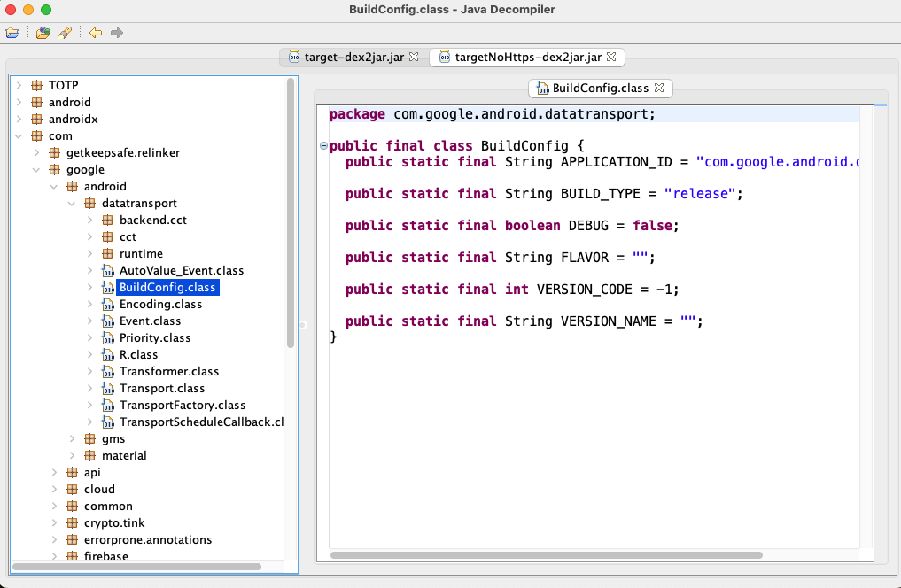Fold the BuildConfig class code block
The image size is (901, 588).
coord(323,146)
